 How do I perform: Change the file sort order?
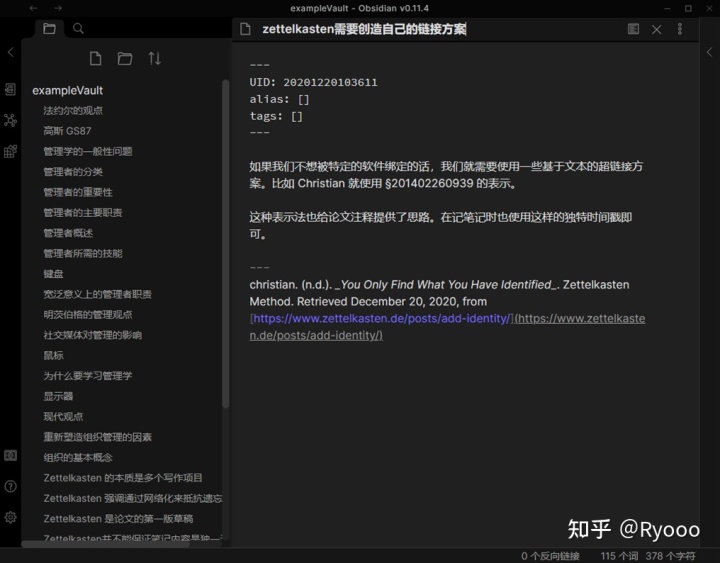[155, 59]
